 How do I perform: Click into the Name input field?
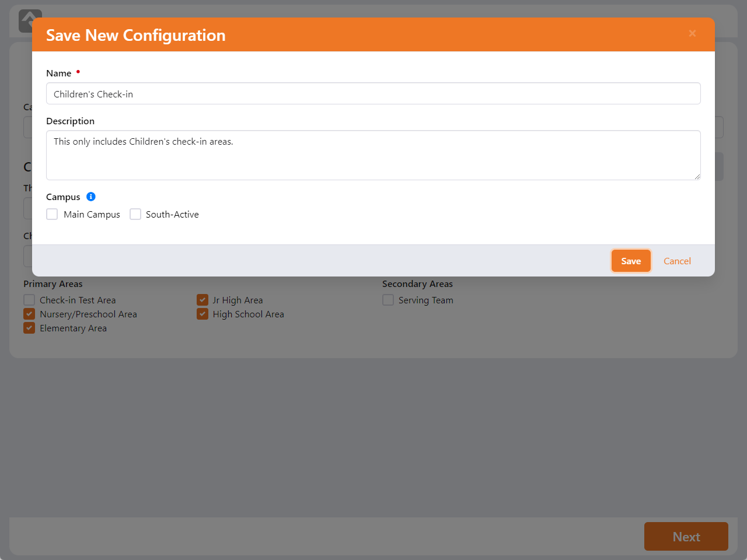[373, 93]
